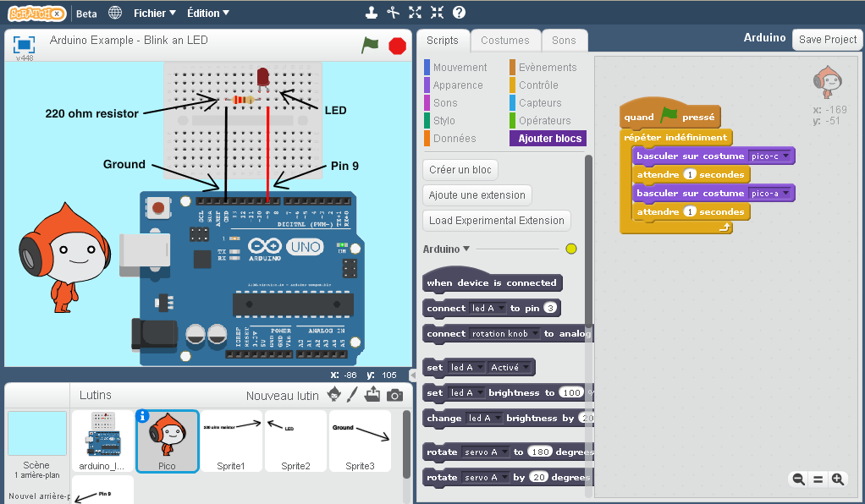
Task: Upload sprite from file
Action: click(x=372, y=394)
